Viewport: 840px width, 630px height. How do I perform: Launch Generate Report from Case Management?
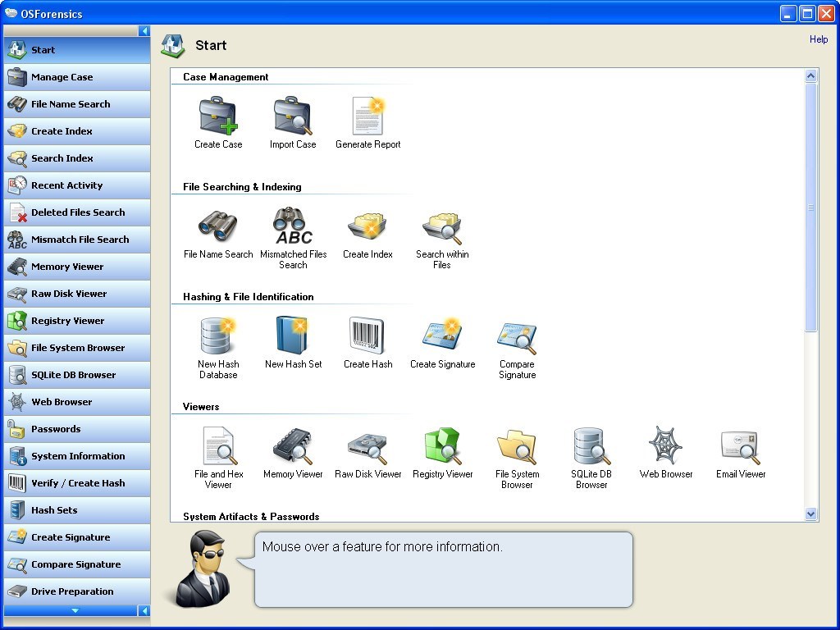coord(368,116)
